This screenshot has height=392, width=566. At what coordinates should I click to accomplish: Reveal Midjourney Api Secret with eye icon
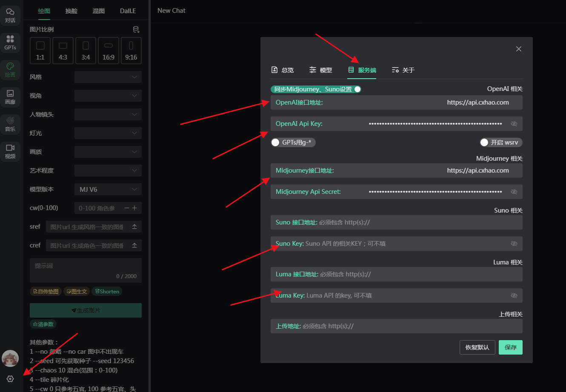514,192
